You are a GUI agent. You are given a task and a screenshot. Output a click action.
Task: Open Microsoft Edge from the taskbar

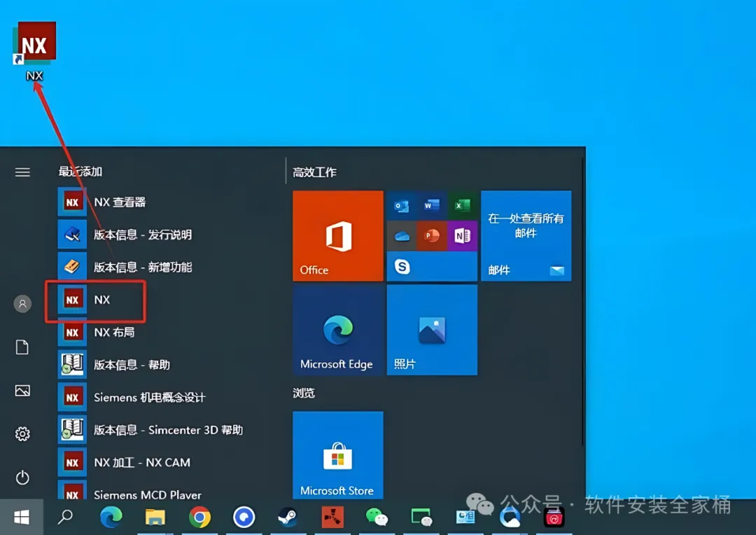tap(111, 517)
